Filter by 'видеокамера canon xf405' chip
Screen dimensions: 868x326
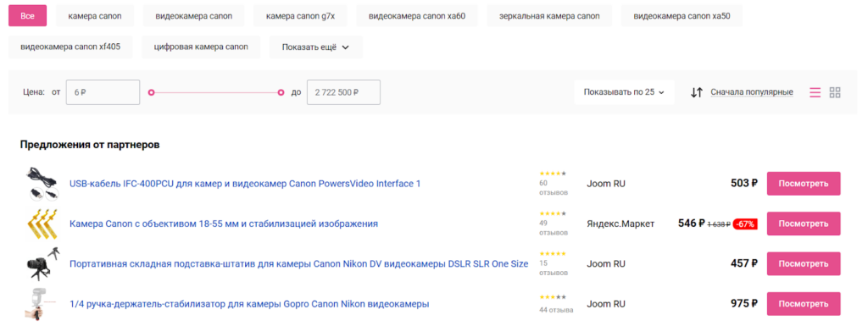(70, 47)
